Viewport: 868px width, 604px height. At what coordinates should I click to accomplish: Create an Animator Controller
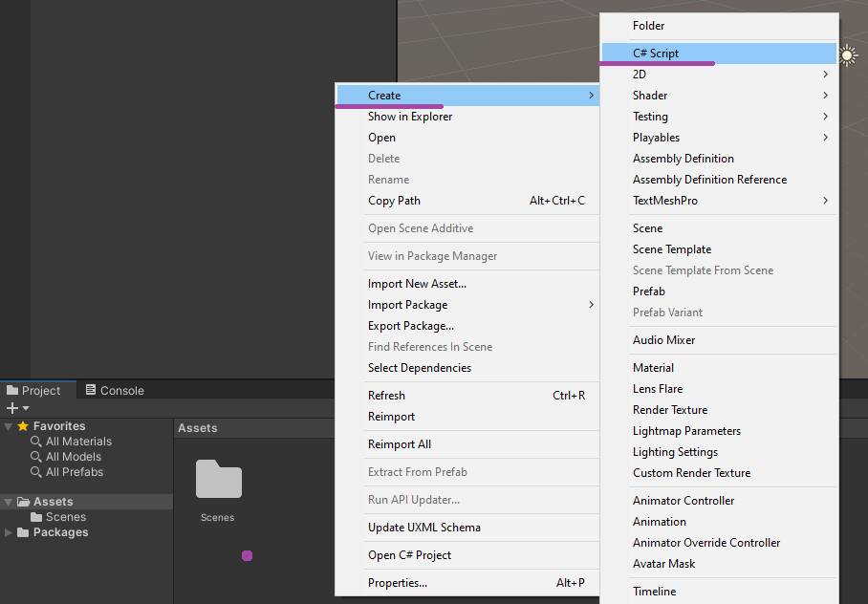(x=719, y=501)
